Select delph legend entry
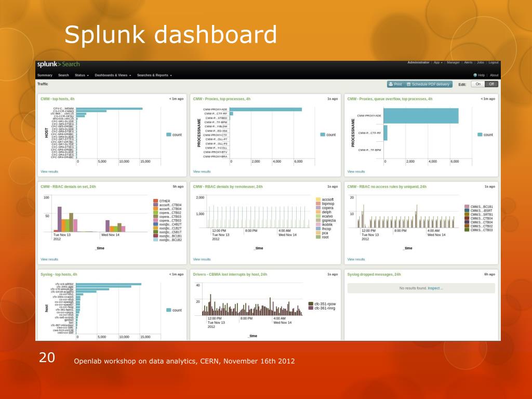 click(x=324, y=212)
